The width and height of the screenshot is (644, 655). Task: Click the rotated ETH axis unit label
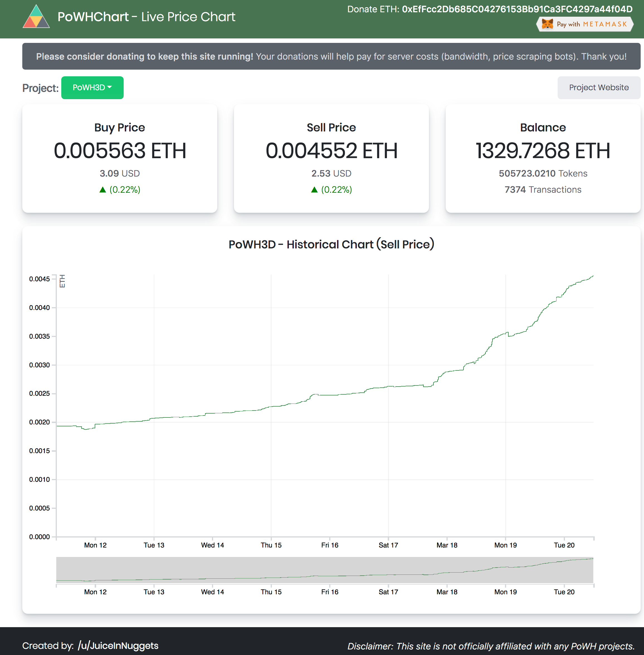pos(62,281)
